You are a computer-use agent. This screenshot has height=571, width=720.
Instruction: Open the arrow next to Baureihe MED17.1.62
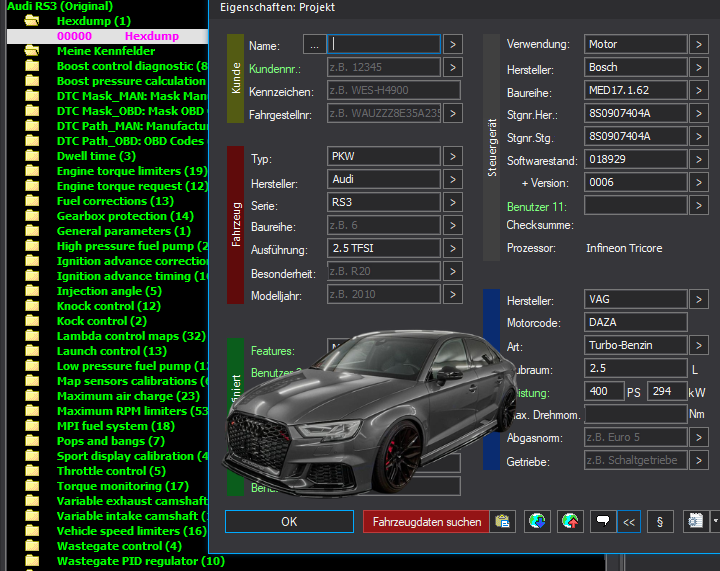click(699, 90)
